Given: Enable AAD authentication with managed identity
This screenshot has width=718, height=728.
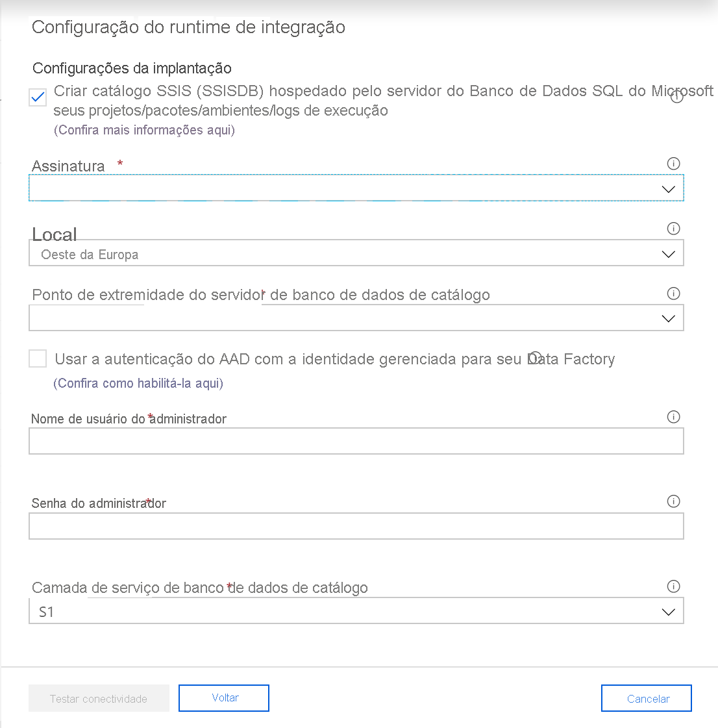Looking at the screenshot, I should [37, 358].
